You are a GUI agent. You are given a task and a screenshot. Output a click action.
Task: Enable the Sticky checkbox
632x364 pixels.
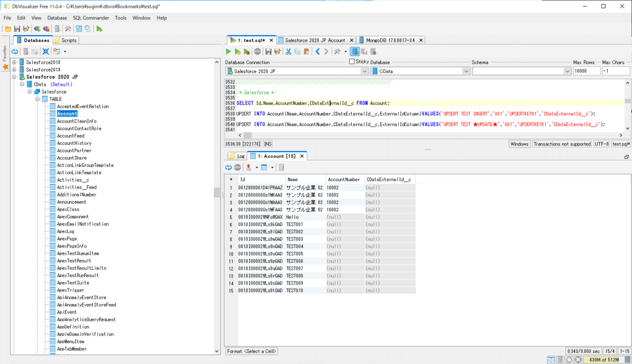click(x=352, y=62)
